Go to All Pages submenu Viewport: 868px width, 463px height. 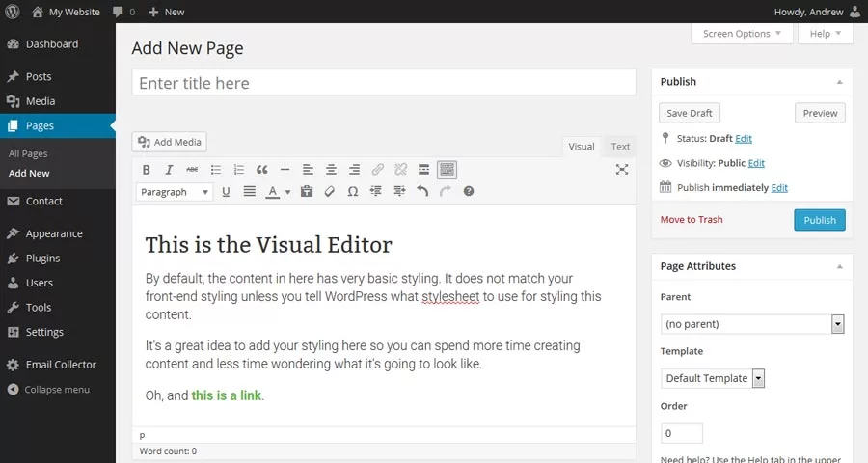coord(28,153)
